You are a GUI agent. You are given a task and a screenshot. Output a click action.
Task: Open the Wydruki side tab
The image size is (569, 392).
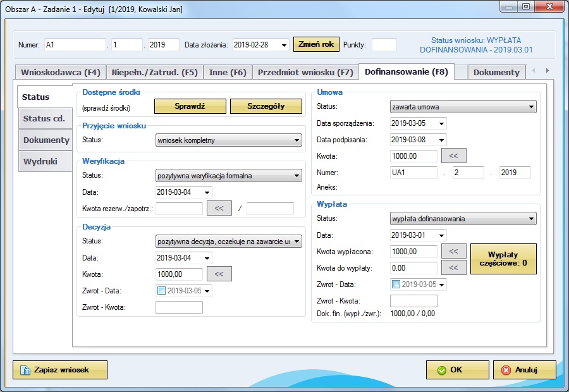coord(46,161)
